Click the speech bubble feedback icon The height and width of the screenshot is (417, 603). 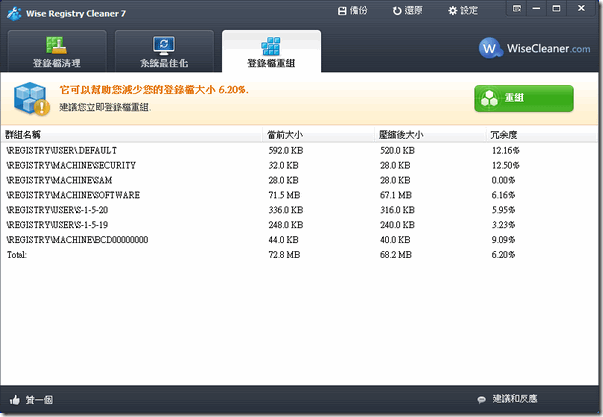tap(481, 400)
